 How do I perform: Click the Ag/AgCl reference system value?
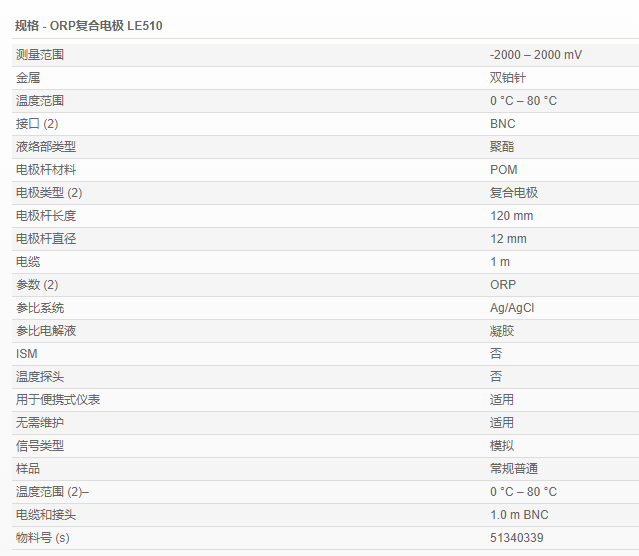click(x=512, y=308)
